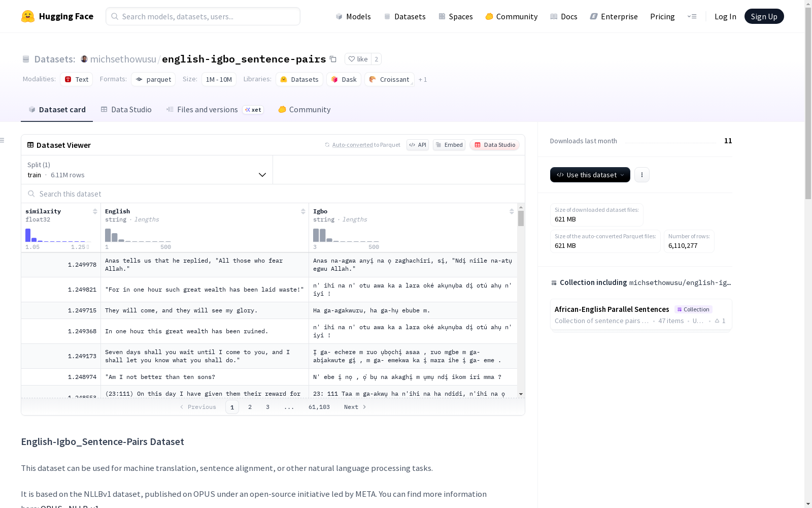Image resolution: width=812 pixels, height=508 pixels.
Task: Open the dataset Community tab
Action: [x=304, y=110]
